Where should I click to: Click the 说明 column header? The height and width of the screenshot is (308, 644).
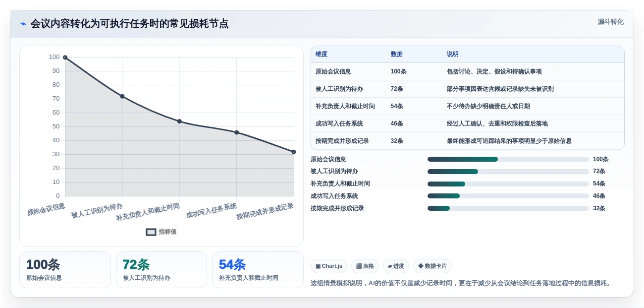click(453, 55)
